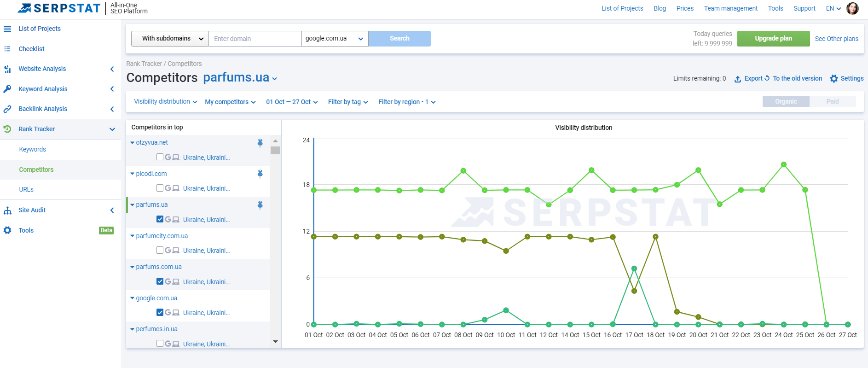868x368 pixels.
Task: Open the Visibility distribution dropdown
Action: tap(166, 102)
